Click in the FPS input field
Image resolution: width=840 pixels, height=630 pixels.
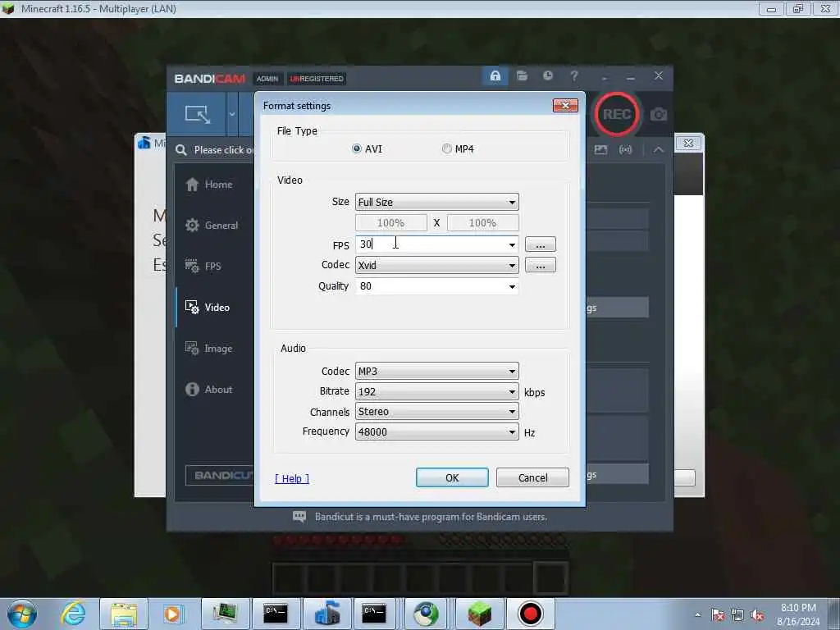tap(431, 244)
